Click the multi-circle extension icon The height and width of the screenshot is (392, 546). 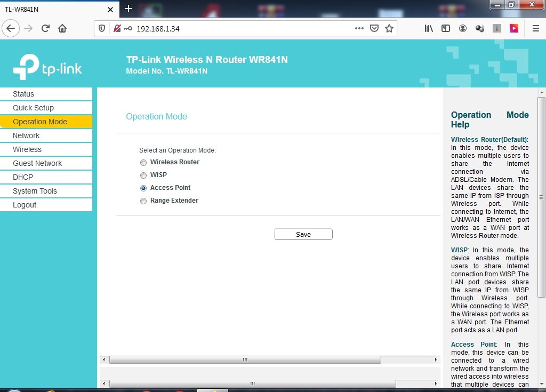[x=479, y=28]
